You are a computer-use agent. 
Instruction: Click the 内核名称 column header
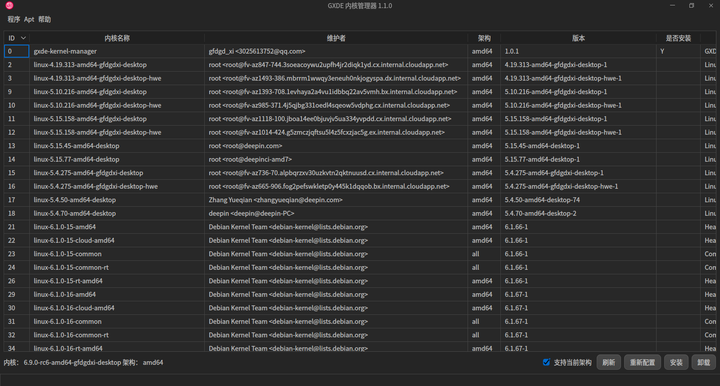point(117,38)
